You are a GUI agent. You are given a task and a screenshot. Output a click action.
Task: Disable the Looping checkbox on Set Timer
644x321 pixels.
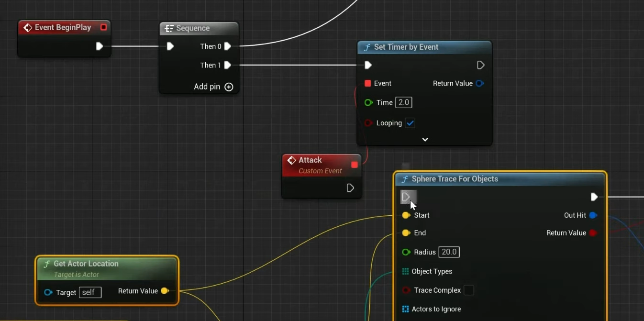pyautogui.click(x=410, y=123)
